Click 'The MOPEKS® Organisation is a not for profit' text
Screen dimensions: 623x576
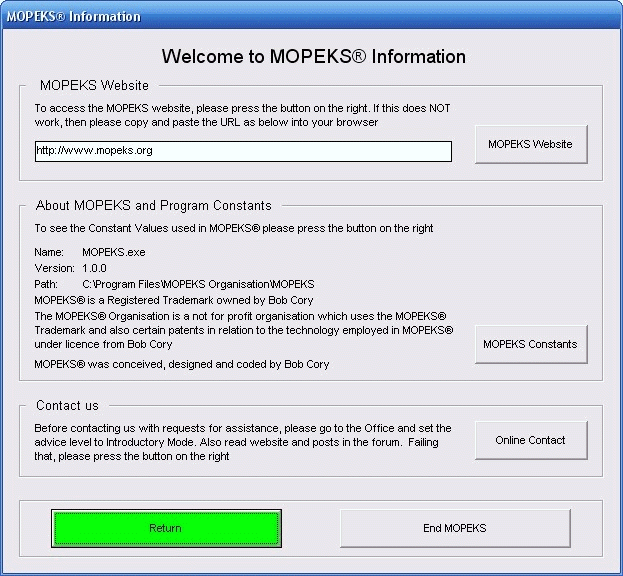[x=244, y=330]
